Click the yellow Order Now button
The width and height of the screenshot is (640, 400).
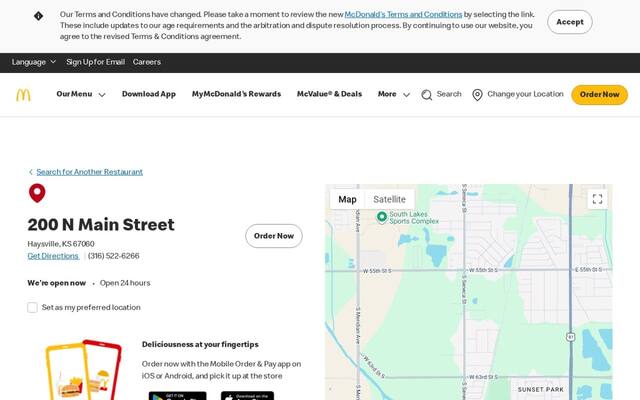coord(599,95)
